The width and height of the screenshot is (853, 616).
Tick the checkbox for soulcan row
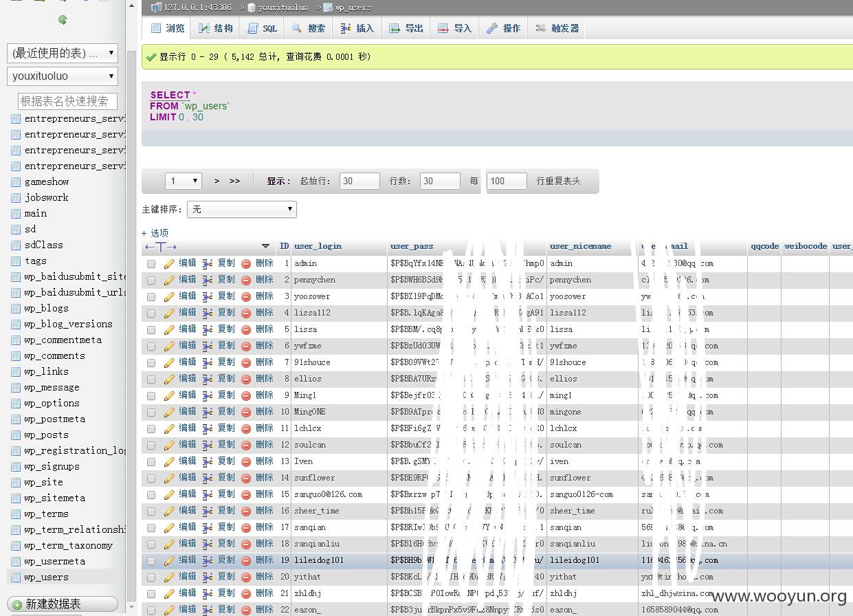[x=151, y=445]
